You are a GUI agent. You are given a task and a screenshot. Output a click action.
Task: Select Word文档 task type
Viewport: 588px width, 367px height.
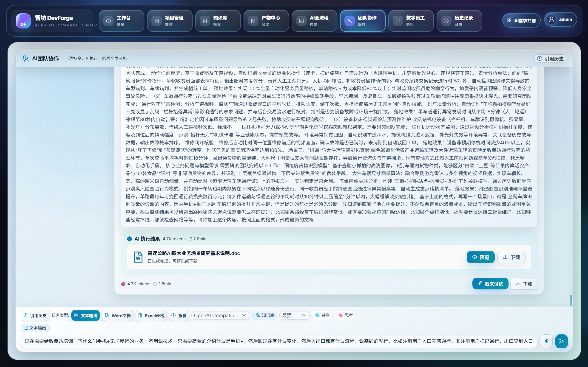click(118, 315)
